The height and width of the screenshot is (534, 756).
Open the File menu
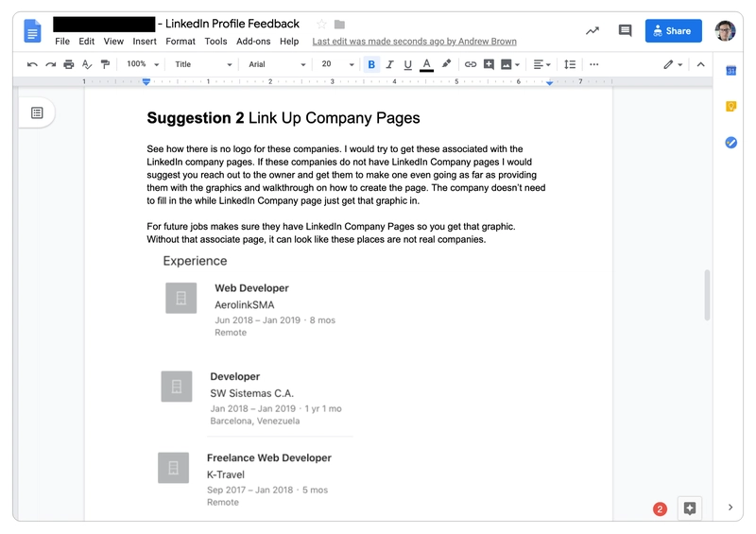(62, 42)
